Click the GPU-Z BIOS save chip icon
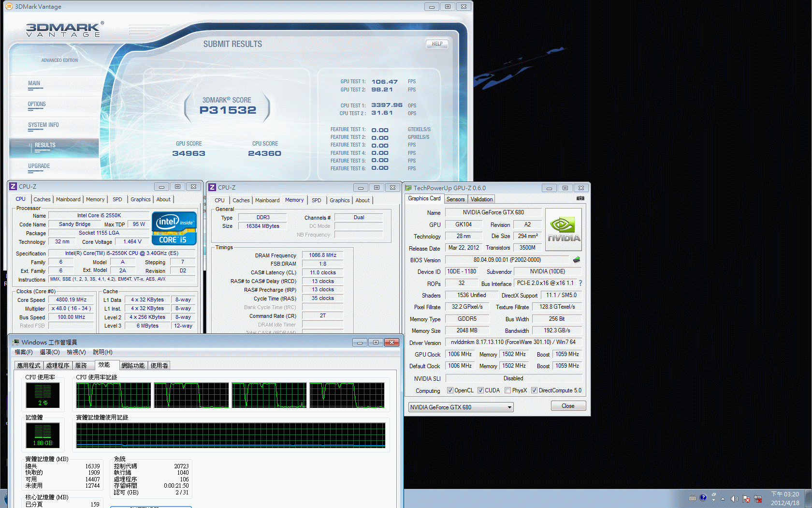812x508 pixels. pos(577,260)
